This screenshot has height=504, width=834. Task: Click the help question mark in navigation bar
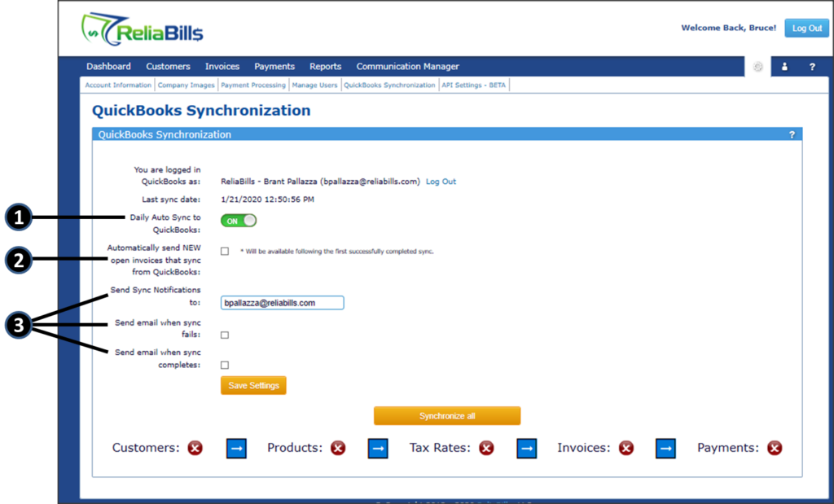pyautogui.click(x=812, y=67)
